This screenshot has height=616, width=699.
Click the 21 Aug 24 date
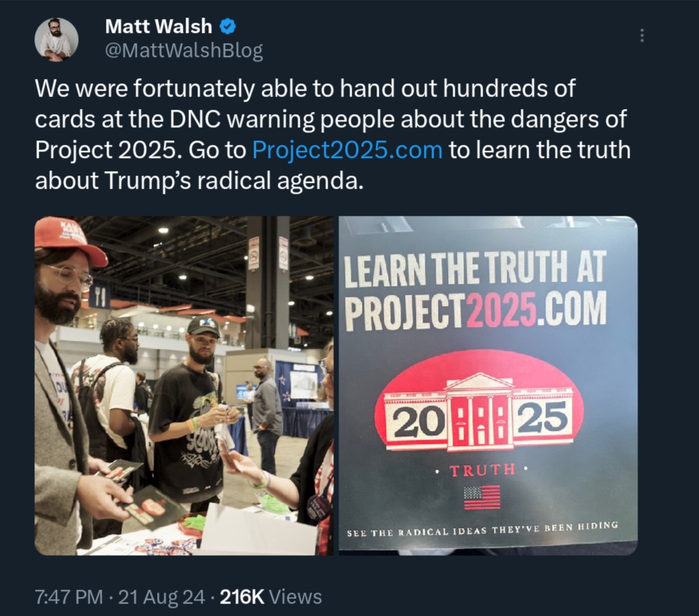pyautogui.click(x=162, y=597)
